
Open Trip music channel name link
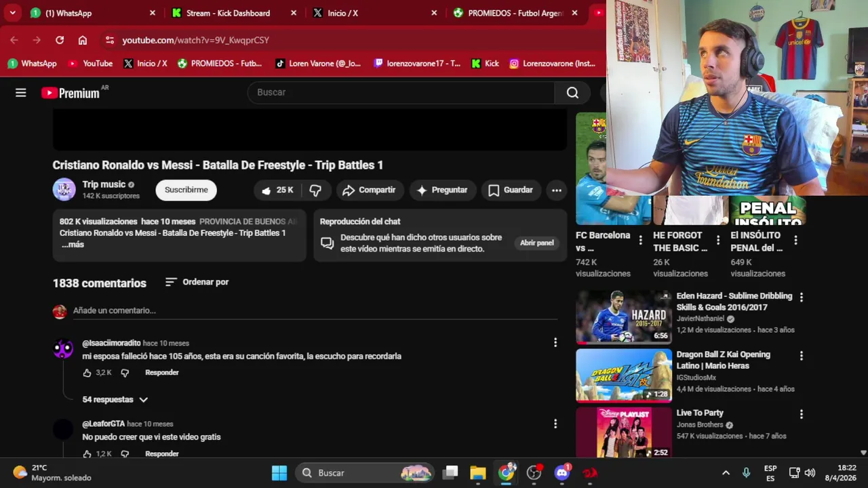pyautogui.click(x=104, y=184)
